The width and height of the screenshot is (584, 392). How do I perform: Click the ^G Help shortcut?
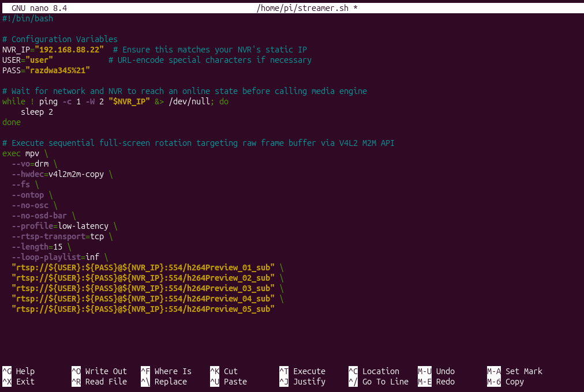point(18,371)
